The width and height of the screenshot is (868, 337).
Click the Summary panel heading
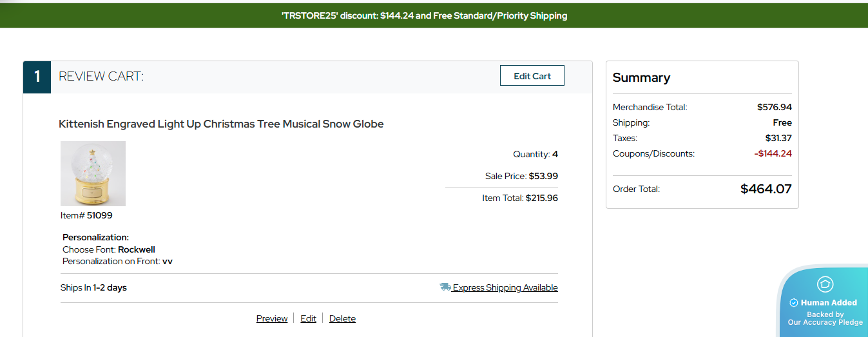(641, 77)
